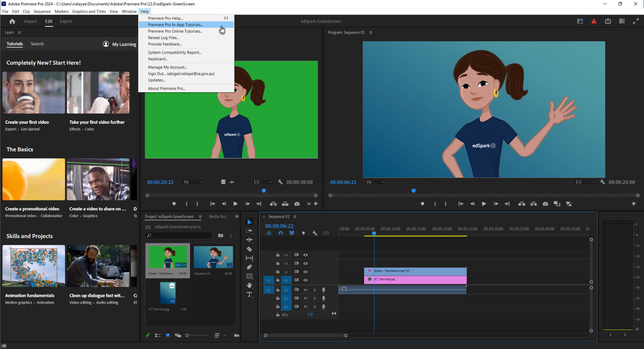Mute audio track A1
The width and height of the screenshot is (644, 349).
pos(306,290)
